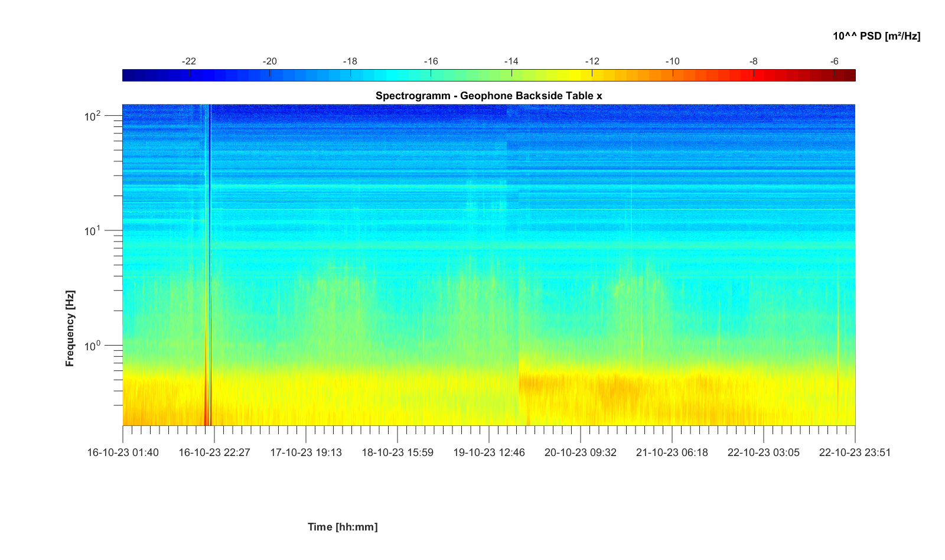This screenshot has width=945, height=560.
Task: Click the time label '16-10-23 01:40'
Action: (123, 452)
